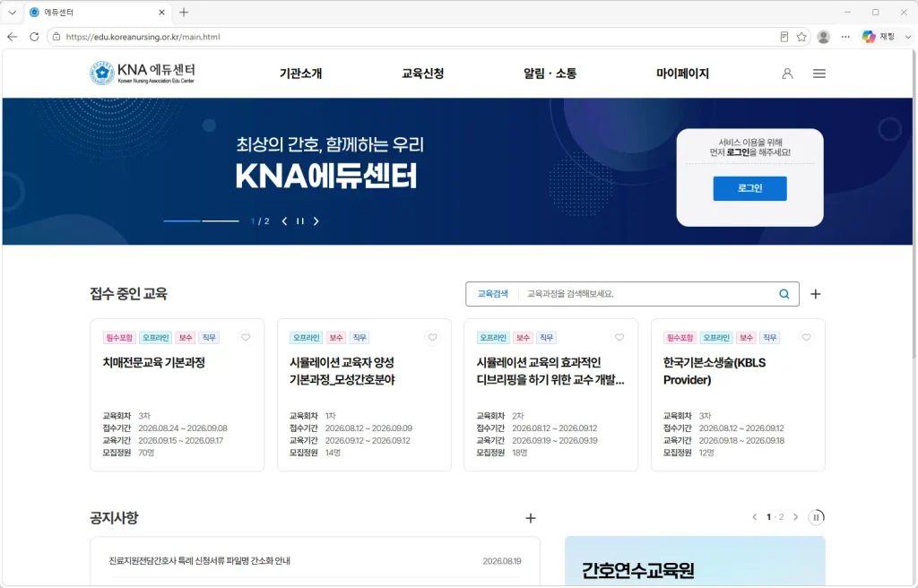Click the search magnifier icon

(x=784, y=294)
